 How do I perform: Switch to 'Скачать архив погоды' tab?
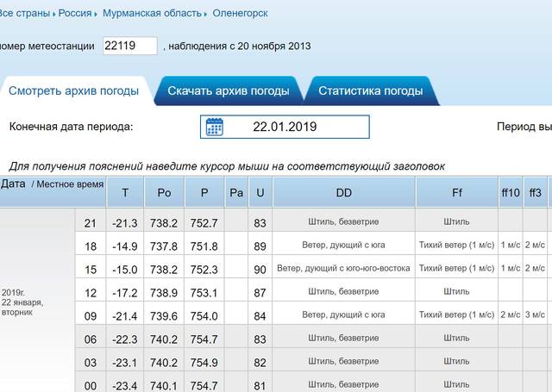click(229, 90)
